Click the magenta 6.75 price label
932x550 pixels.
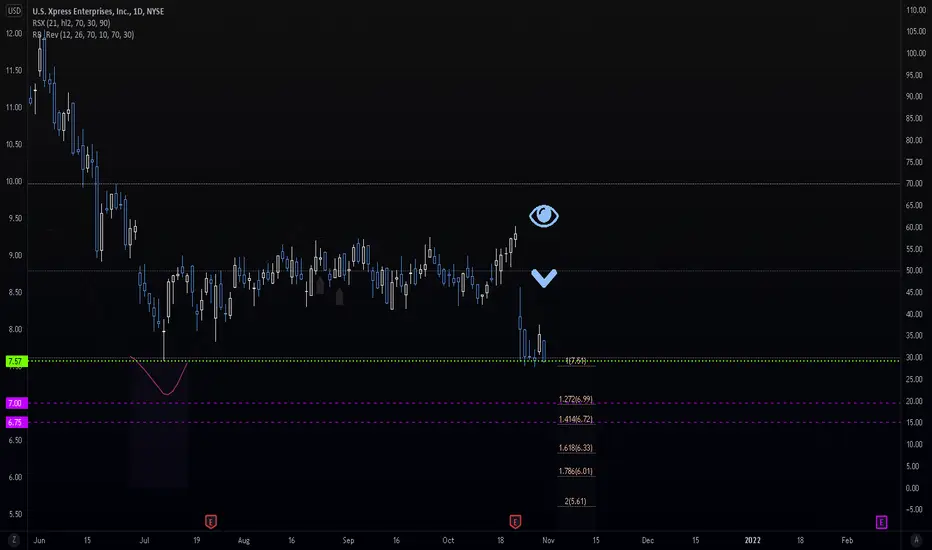(x=16, y=422)
